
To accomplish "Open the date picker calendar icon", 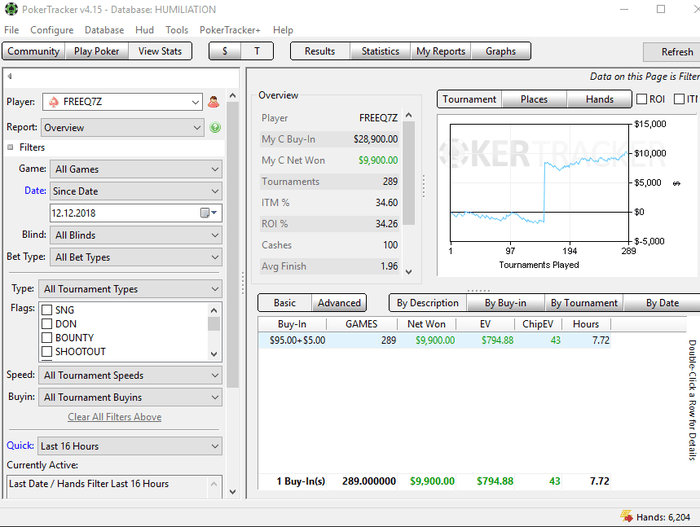I will pyautogui.click(x=208, y=213).
